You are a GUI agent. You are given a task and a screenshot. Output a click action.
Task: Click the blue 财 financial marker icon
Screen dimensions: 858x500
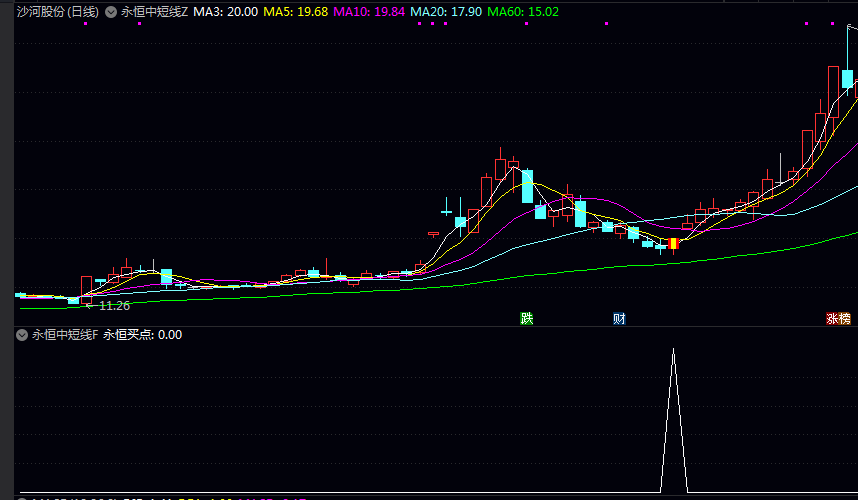619,318
